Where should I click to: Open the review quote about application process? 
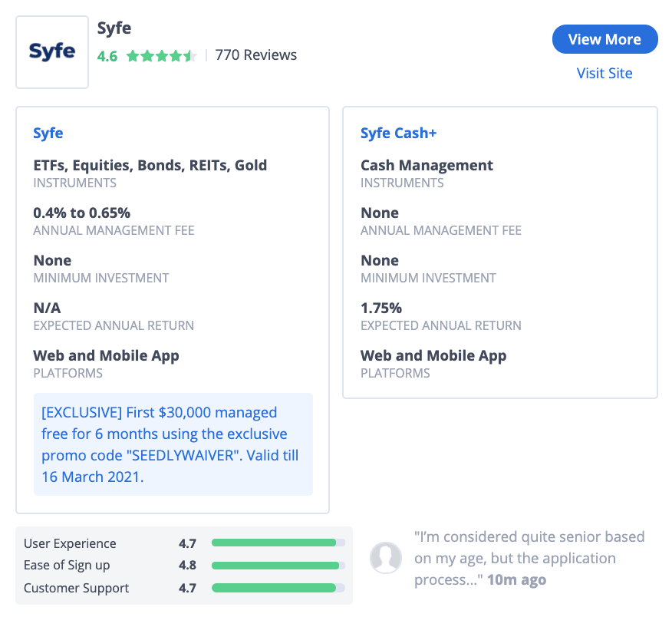(x=529, y=558)
